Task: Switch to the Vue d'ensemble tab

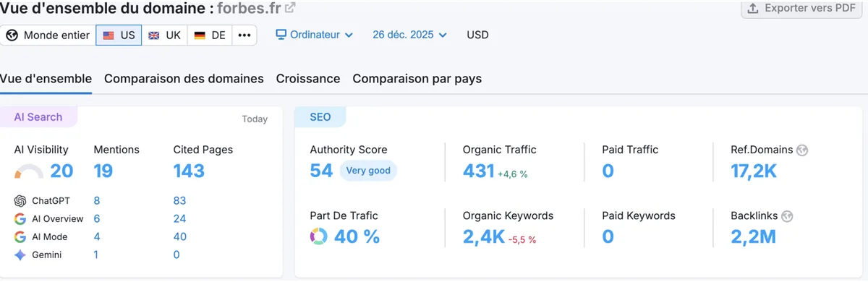Action: click(x=46, y=79)
